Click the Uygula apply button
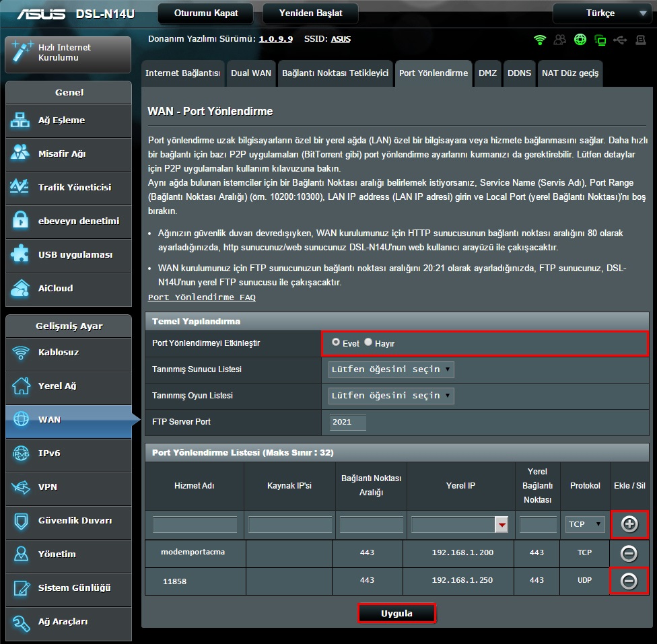Image resolution: width=657 pixels, height=644 pixels. pyautogui.click(x=396, y=614)
